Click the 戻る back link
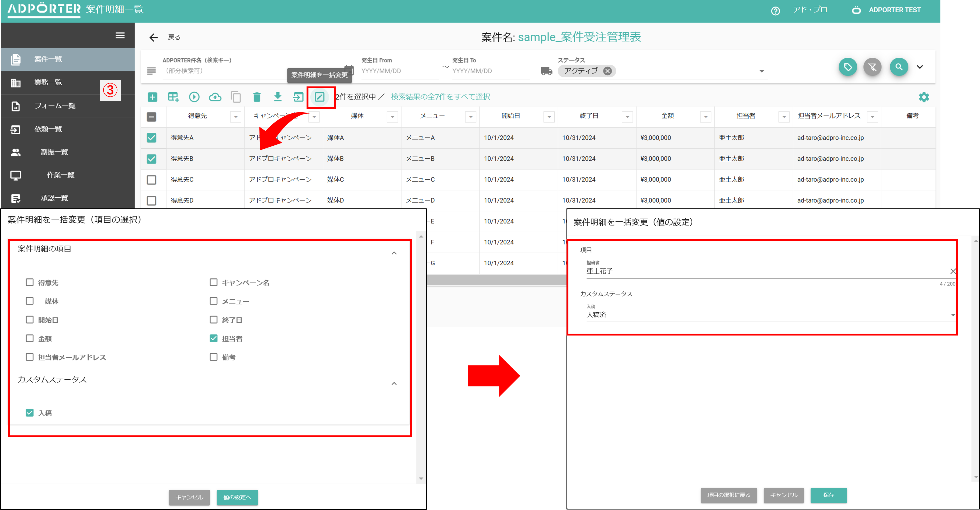Viewport: 980px width, 510px height. coord(174,37)
